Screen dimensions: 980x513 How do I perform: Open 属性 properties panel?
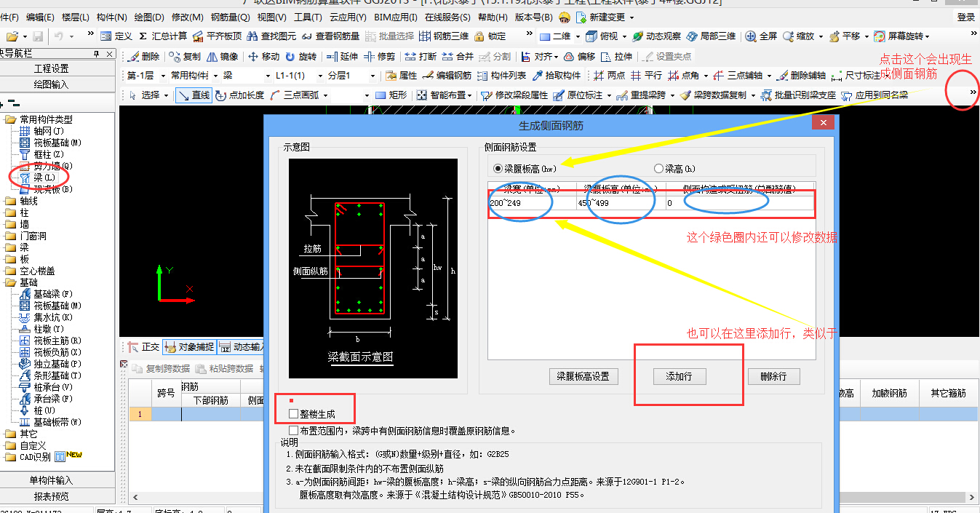[401, 75]
